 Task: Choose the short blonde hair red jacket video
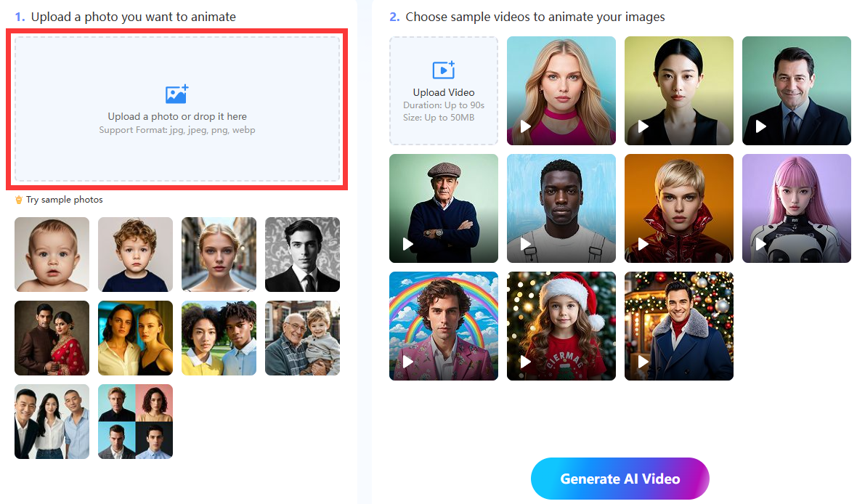point(678,208)
